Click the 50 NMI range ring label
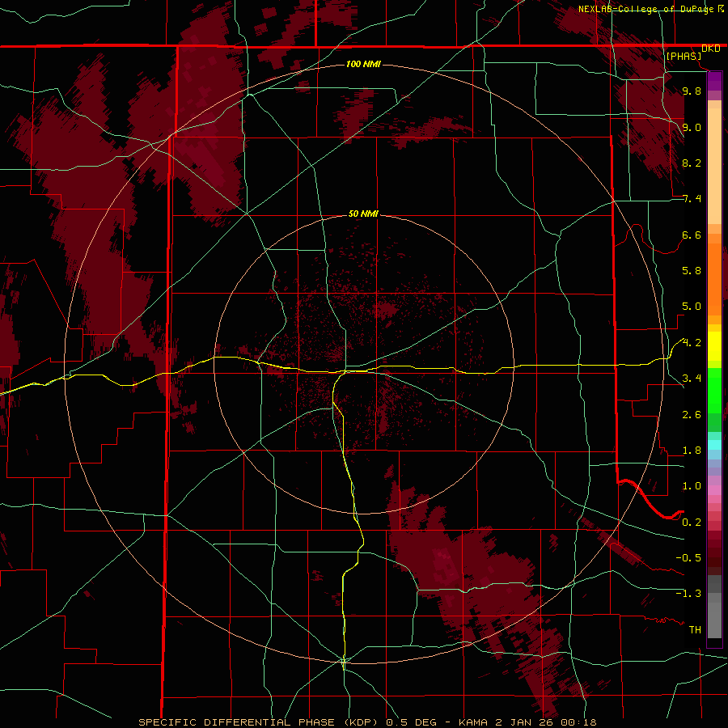The width and height of the screenshot is (728, 728). click(x=363, y=214)
